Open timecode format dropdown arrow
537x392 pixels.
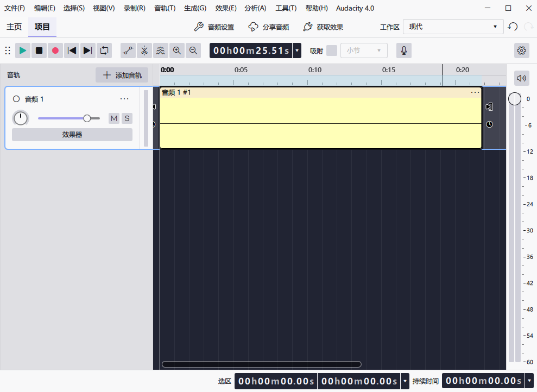coord(297,50)
